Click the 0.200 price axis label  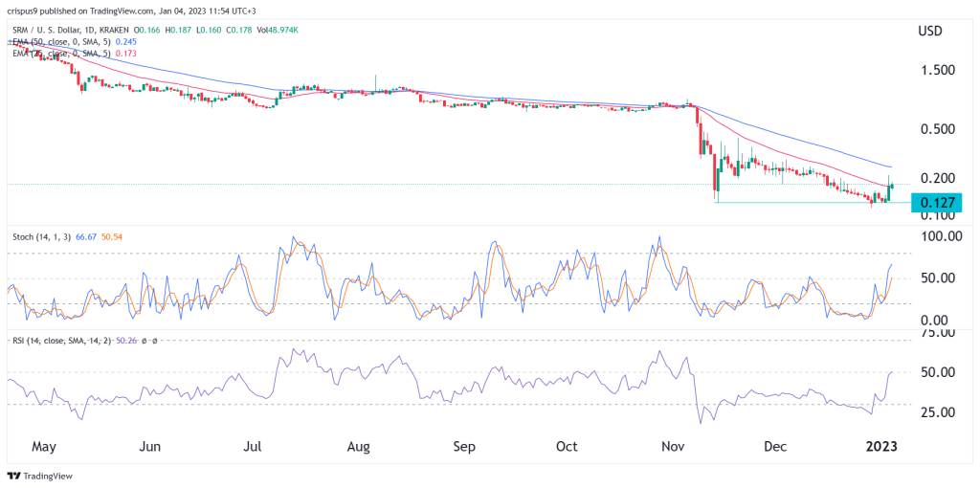coord(938,178)
